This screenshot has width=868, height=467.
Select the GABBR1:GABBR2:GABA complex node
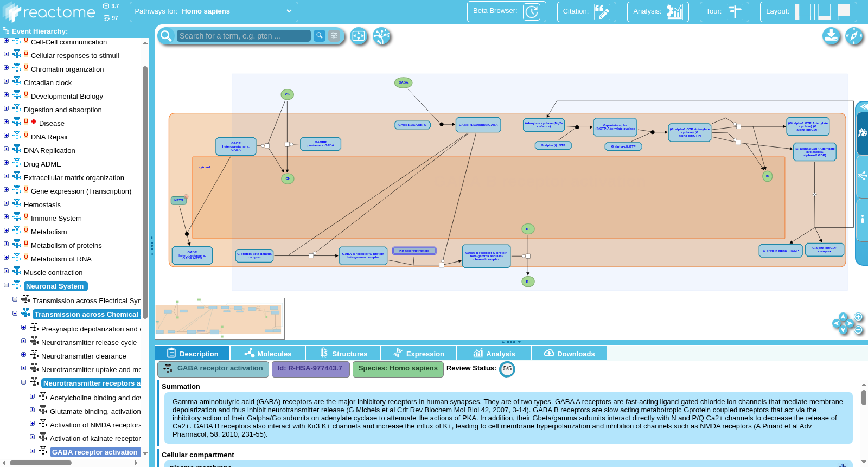click(x=478, y=125)
